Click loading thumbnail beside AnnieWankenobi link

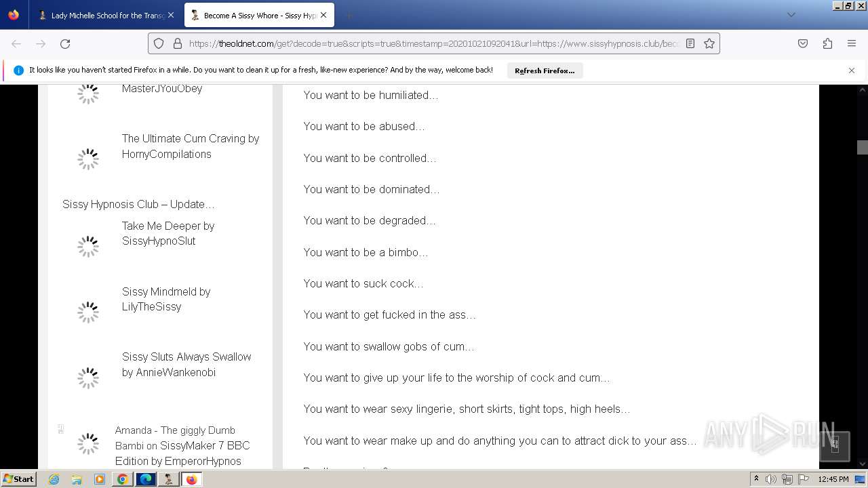pyautogui.click(x=88, y=378)
